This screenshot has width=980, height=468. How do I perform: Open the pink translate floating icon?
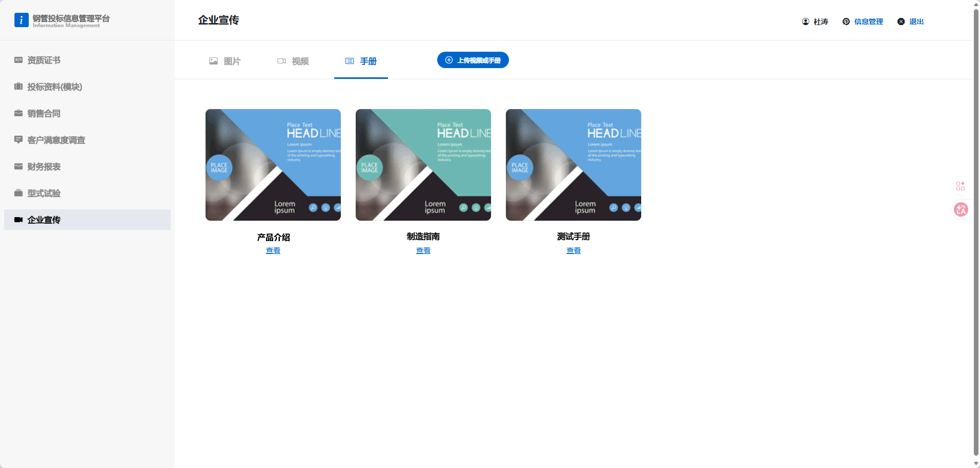point(961,209)
